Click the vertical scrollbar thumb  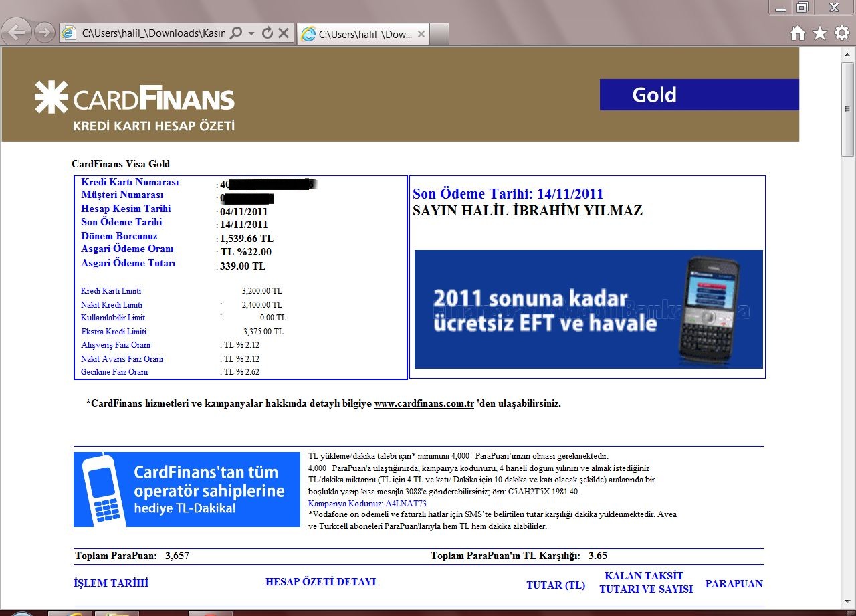point(848,109)
